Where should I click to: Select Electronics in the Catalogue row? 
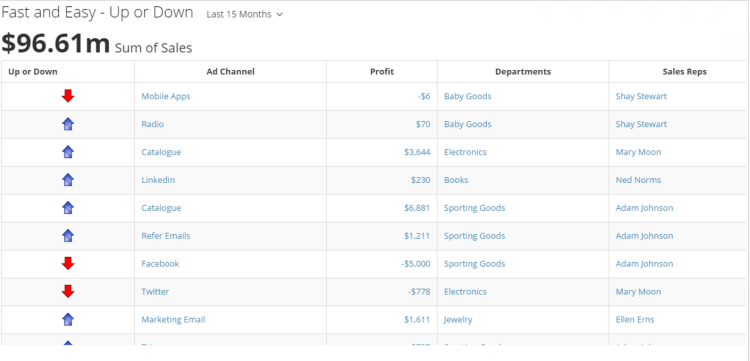465,152
